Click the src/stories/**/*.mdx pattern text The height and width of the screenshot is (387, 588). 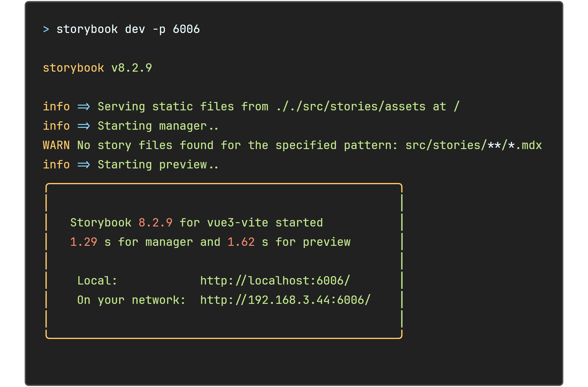(474, 145)
